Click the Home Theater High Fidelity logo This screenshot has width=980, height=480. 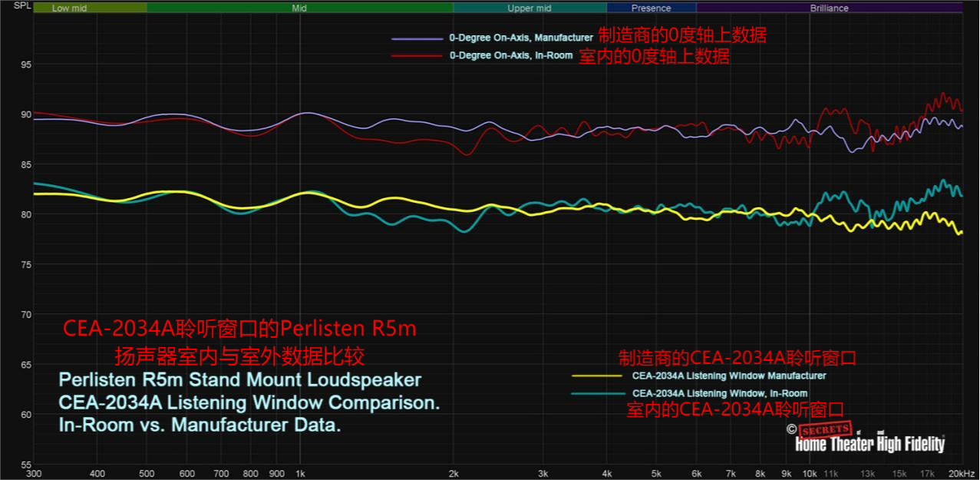pos(869,445)
